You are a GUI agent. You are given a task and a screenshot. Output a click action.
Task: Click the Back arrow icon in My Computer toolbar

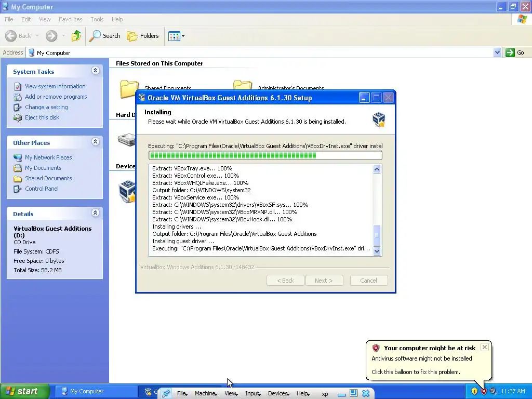11,36
